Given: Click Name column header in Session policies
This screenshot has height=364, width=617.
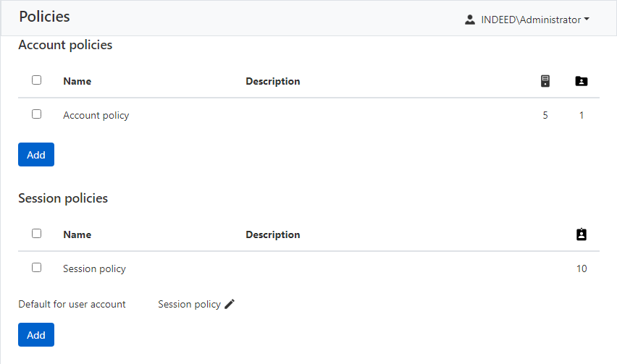Looking at the screenshot, I should [77, 234].
